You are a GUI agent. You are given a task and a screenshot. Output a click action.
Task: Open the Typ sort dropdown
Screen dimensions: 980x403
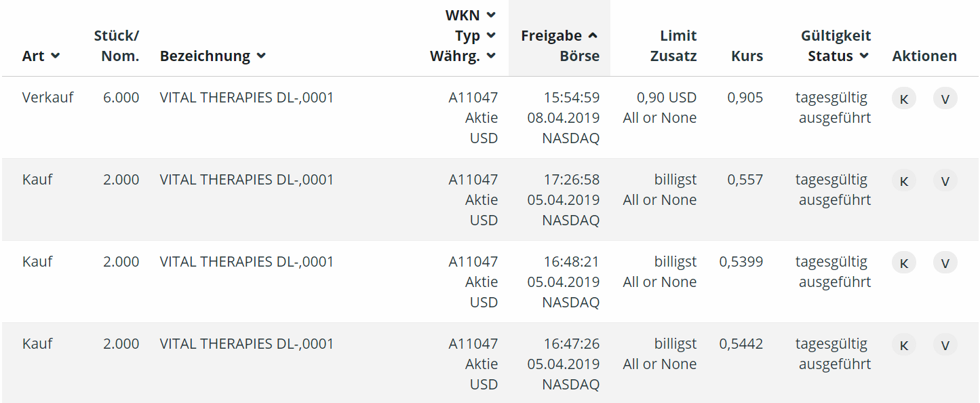[x=490, y=35]
